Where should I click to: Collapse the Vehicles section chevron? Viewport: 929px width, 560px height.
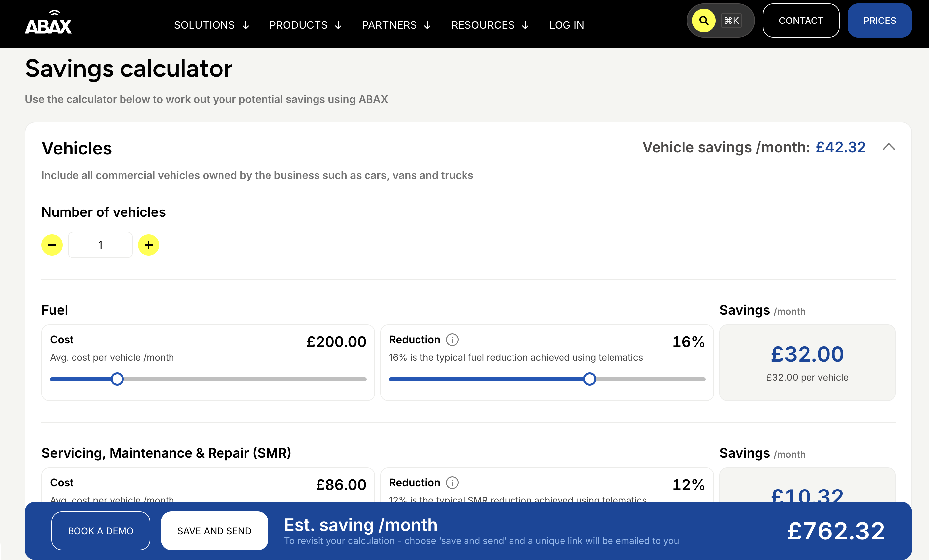[889, 147]
